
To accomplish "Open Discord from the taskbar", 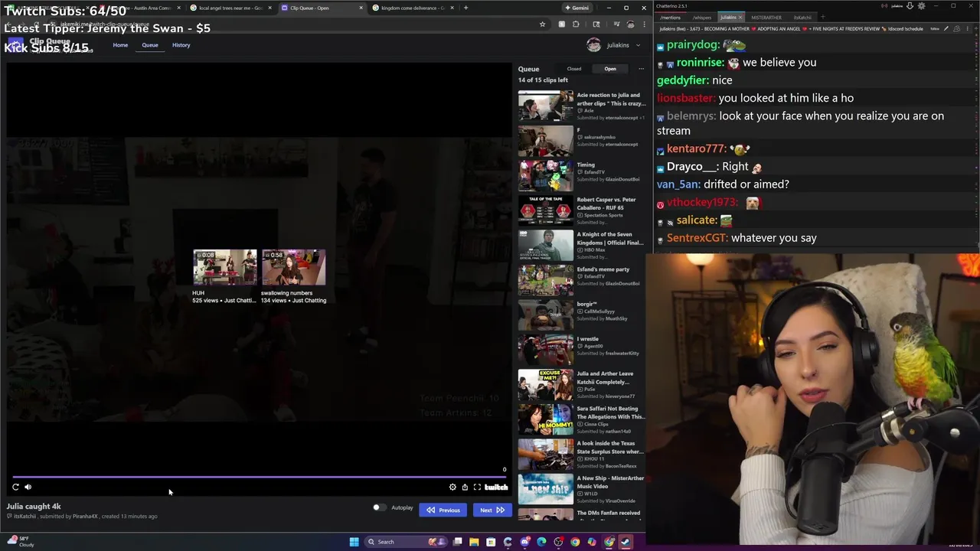I will [x=525, y=542].
